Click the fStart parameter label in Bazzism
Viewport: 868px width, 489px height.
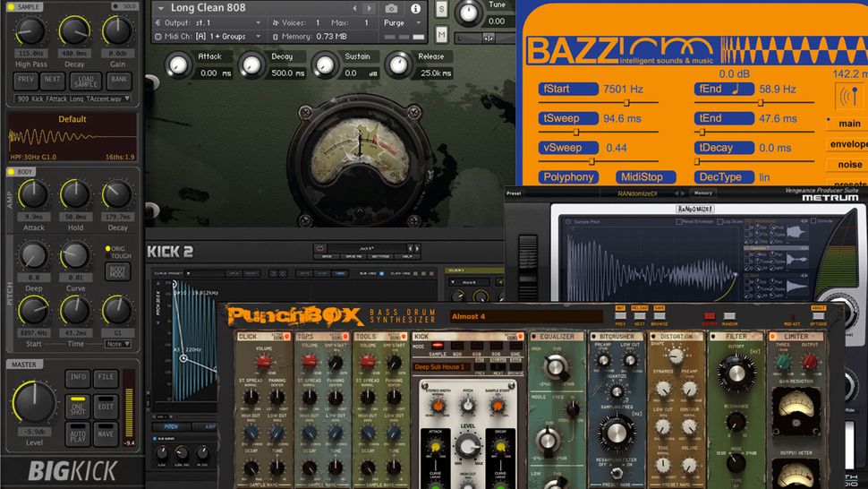point(568,90)
